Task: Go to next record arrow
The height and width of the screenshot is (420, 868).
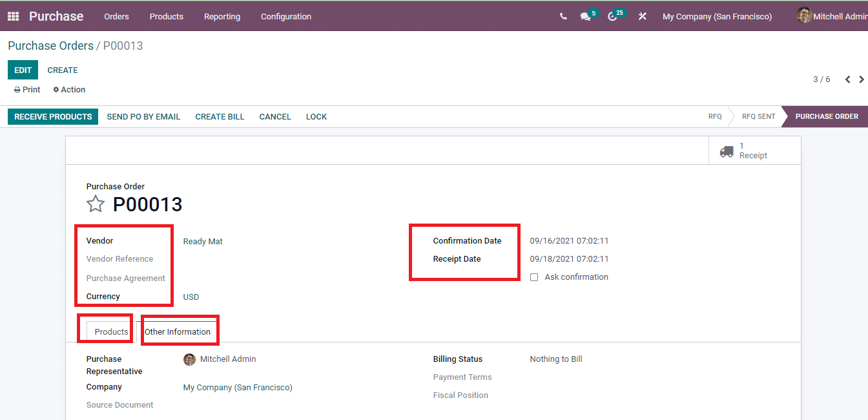Action: tap(862, 79)
